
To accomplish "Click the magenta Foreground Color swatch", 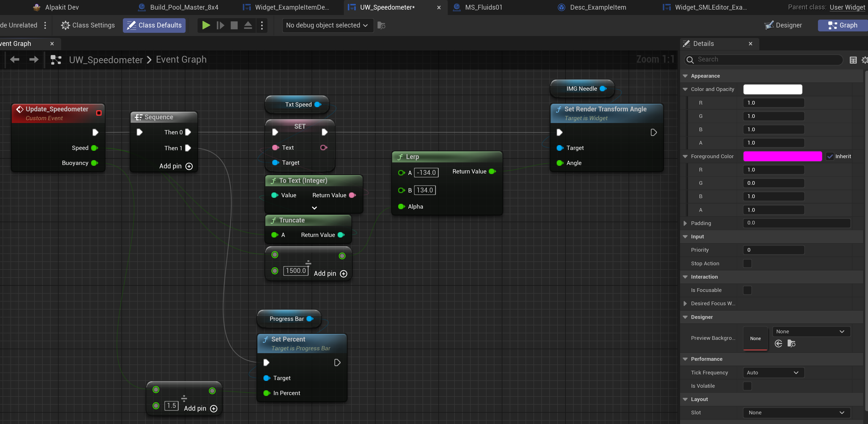I will coord(783,156).
